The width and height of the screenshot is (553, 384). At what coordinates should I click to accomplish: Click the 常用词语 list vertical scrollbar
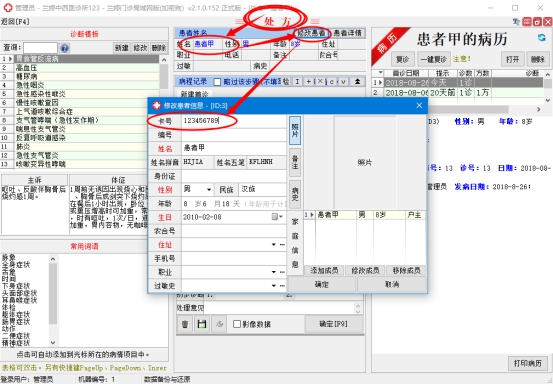click(x=53, y=300)
